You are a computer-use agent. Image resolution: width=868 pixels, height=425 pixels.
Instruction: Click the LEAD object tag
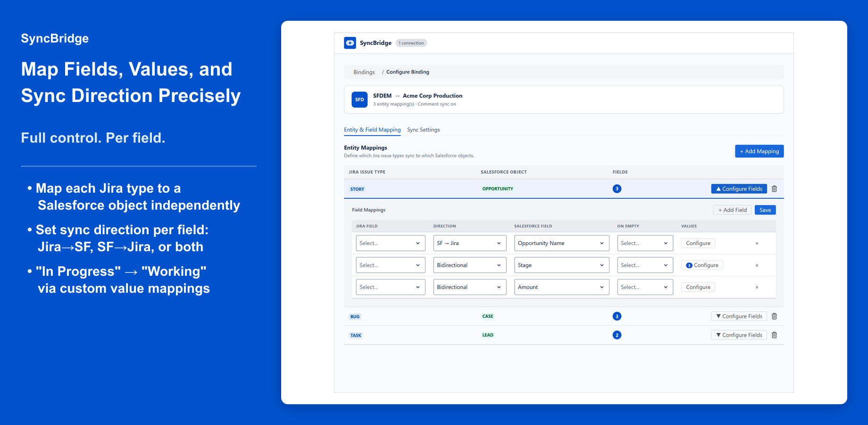pyautogui.click(x=488, y=335)
